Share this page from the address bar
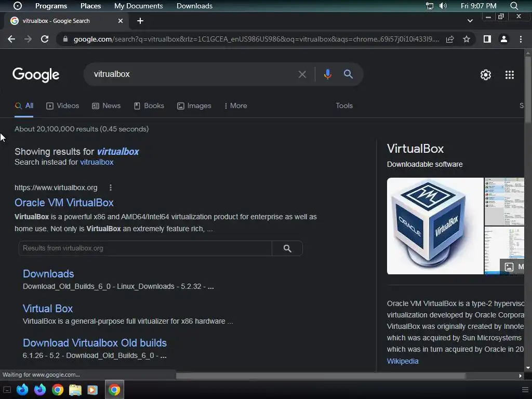This screenshot has height=399, width=532. click(450, 39)
